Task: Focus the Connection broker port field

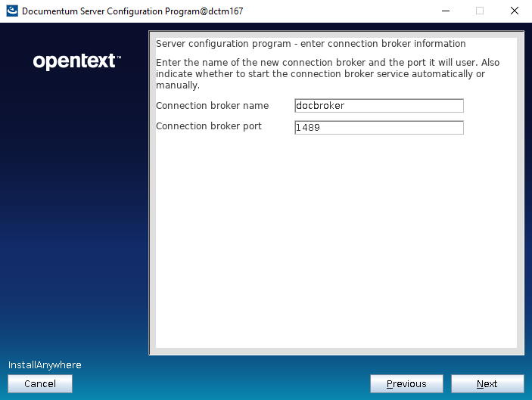Action: pyautogui.click(x=378, y=128)
